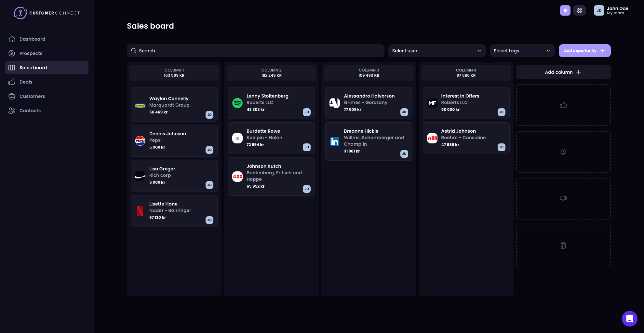Switch to Customers in sidebar
Screen dimensions: 644x333
click(x=32, y=96)
